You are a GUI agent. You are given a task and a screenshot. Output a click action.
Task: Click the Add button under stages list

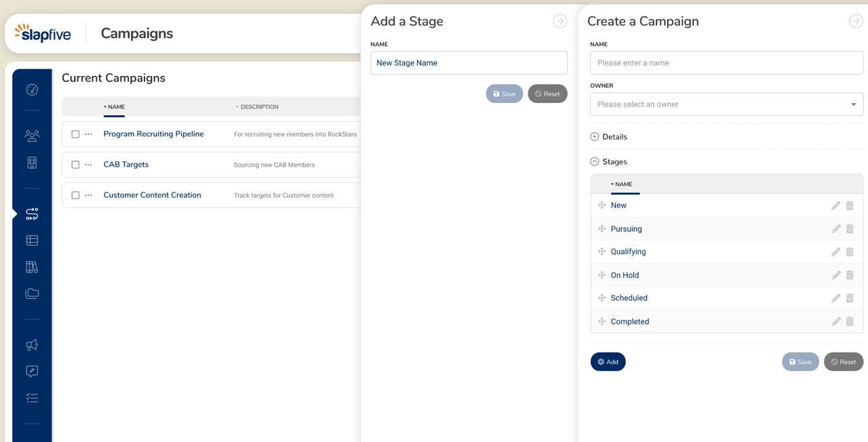608,362
